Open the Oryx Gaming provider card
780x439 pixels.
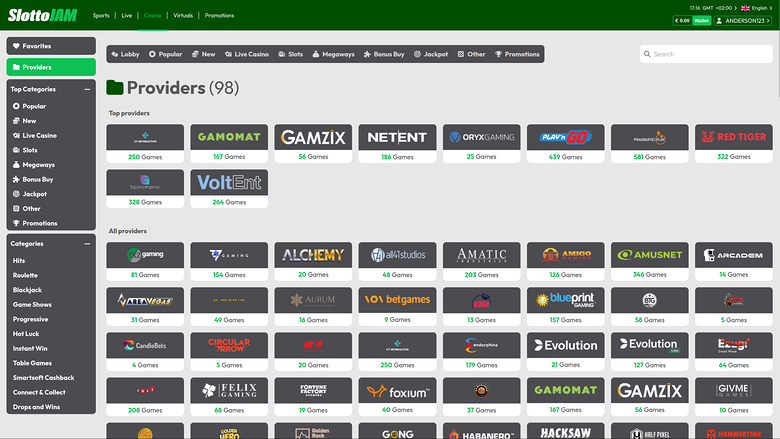point(482,144)
